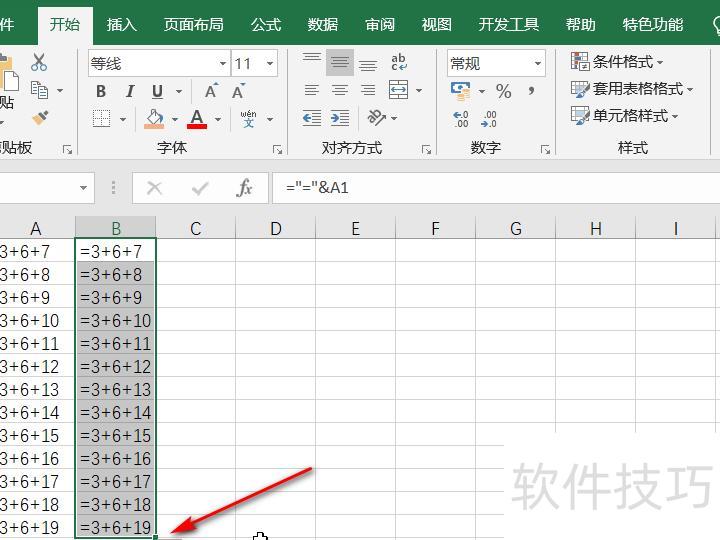Open the 帮助 tab
The image size is (720, 540).
click(581, 24)
